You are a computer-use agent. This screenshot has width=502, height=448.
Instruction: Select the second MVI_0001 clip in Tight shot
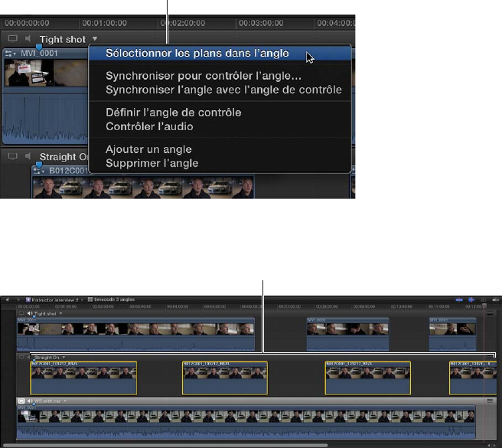click(347, 334)
